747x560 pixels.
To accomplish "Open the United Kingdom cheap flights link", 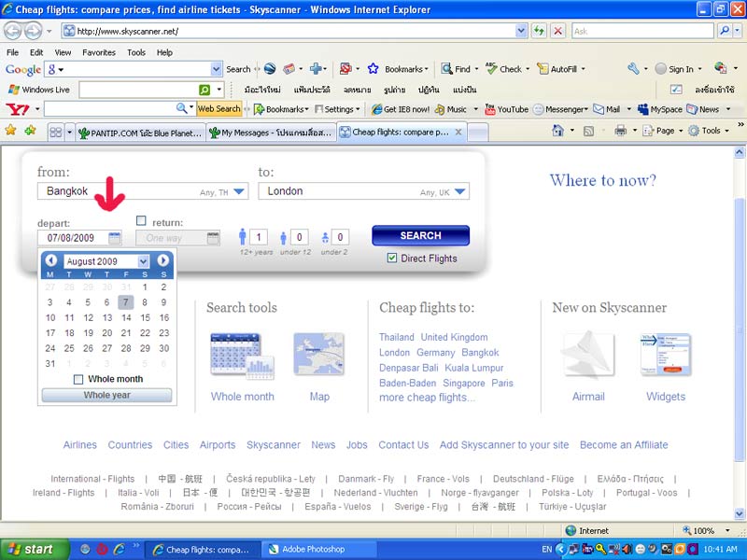I will pyautogui.click(x=454, y=337).
